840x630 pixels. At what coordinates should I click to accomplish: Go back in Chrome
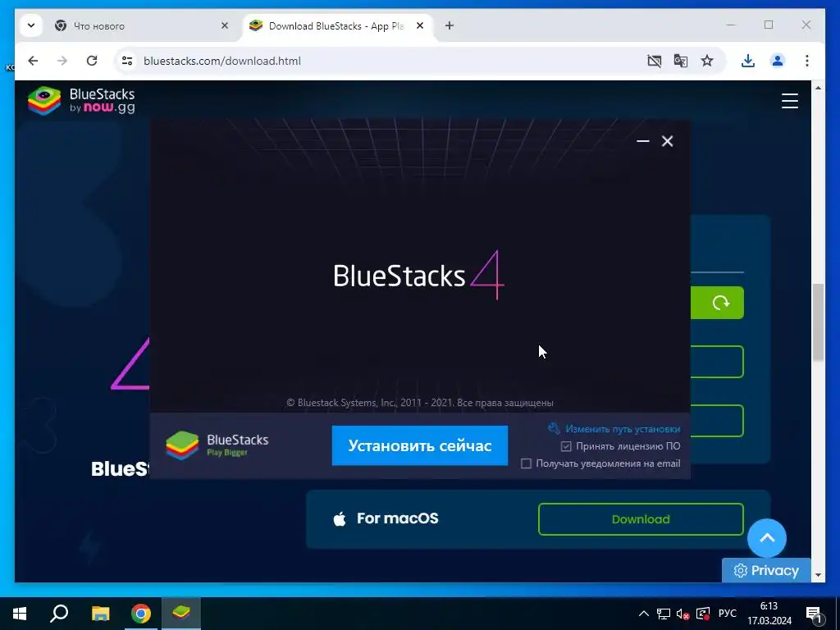click(x=33, y=61)
